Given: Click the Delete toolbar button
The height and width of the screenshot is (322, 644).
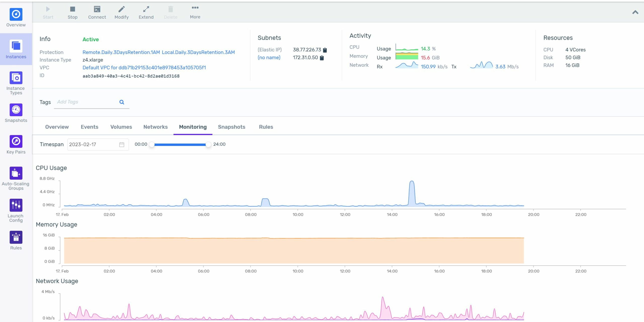Looking at the screenshot, I should coord(171,13).
